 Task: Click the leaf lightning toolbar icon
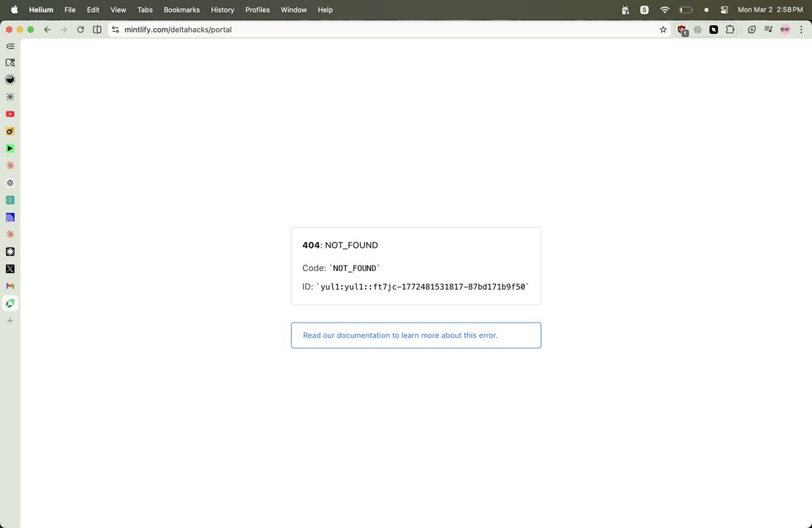(x=752, y=30)
